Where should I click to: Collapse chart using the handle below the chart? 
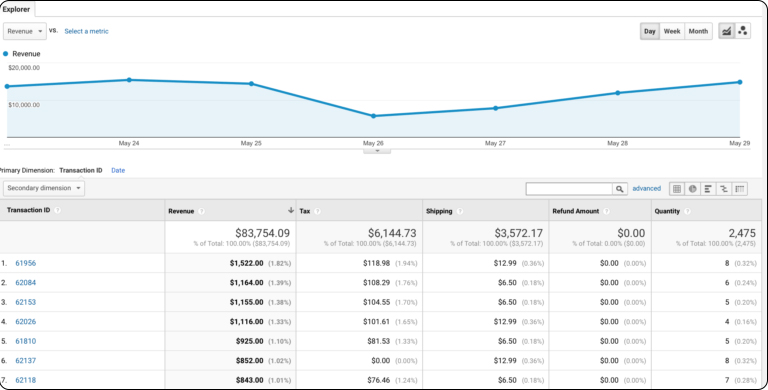tap(377, 151)
